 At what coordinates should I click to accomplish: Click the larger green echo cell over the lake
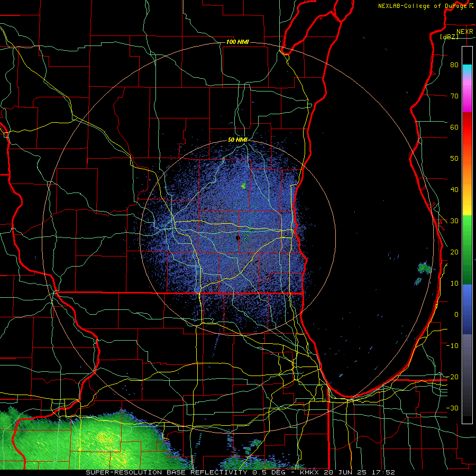coord(424,268)
